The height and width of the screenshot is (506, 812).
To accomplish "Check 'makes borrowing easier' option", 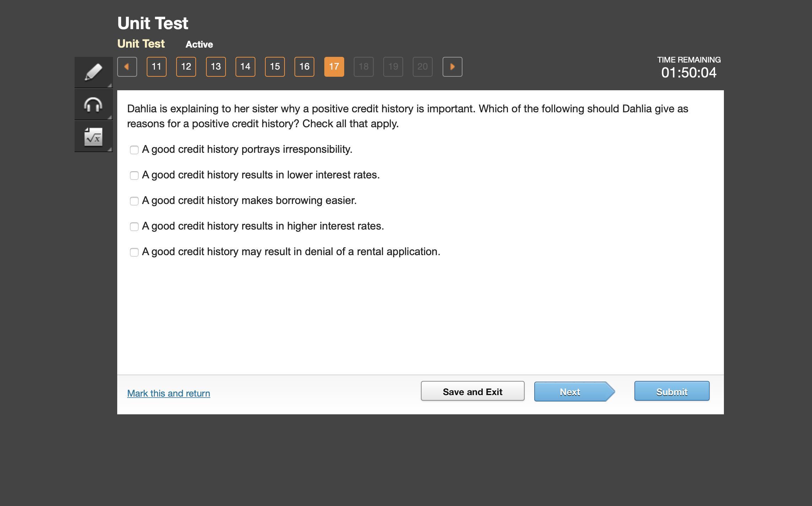I will (134, 201).
